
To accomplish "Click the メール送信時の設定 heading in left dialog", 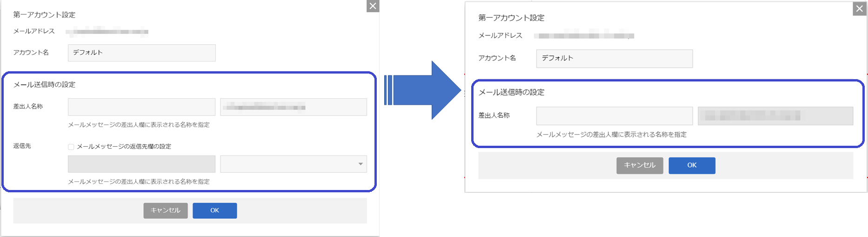I will click(x=44, y=85).
